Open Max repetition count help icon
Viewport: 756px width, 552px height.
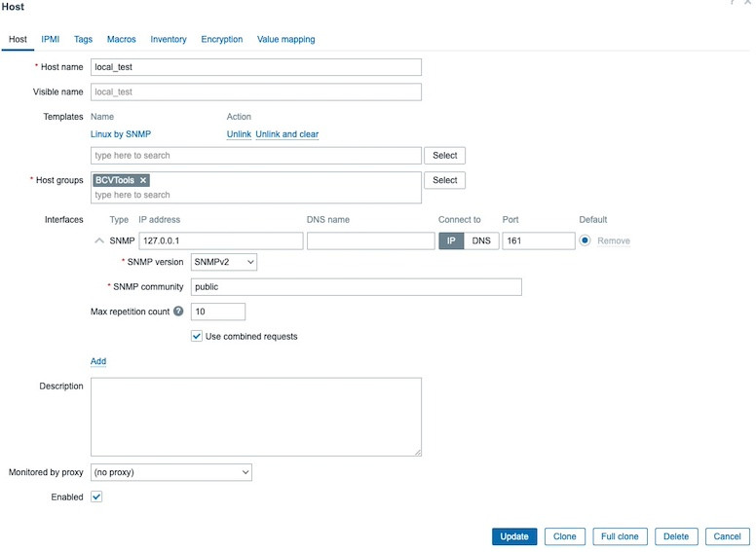click(x=178, y=312)
